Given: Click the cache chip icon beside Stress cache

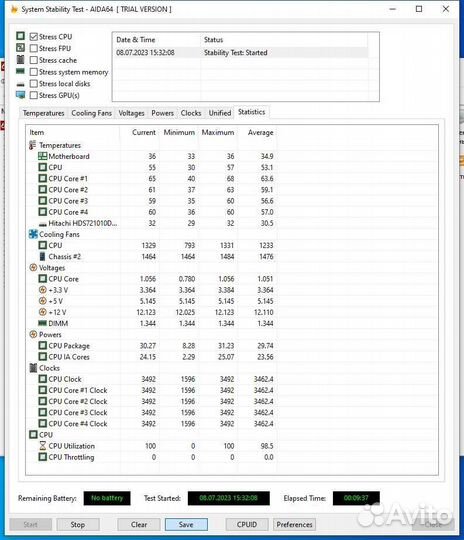Looking at the screenshot, I should (20, 59).
